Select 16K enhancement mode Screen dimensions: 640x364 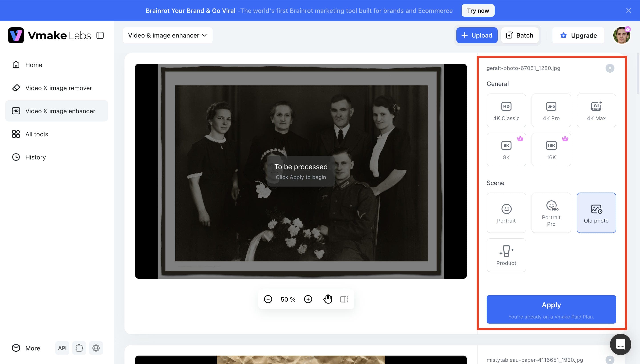tap(551, 149)
